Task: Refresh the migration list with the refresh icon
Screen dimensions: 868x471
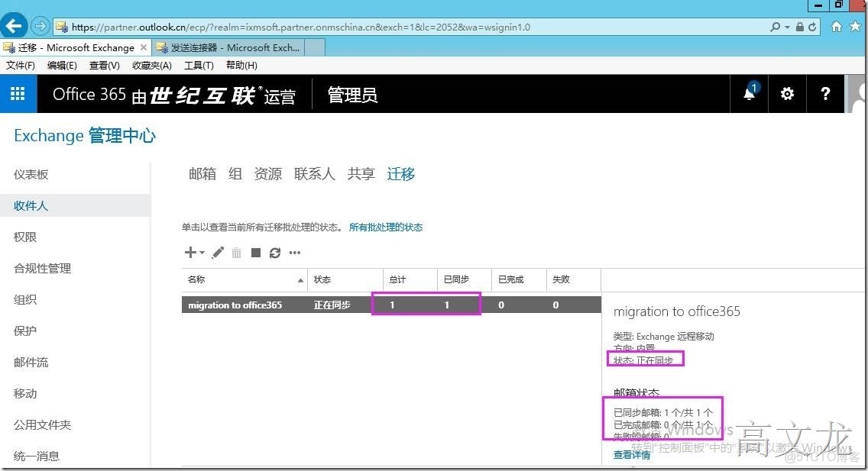Action: [x=275, y=253]
